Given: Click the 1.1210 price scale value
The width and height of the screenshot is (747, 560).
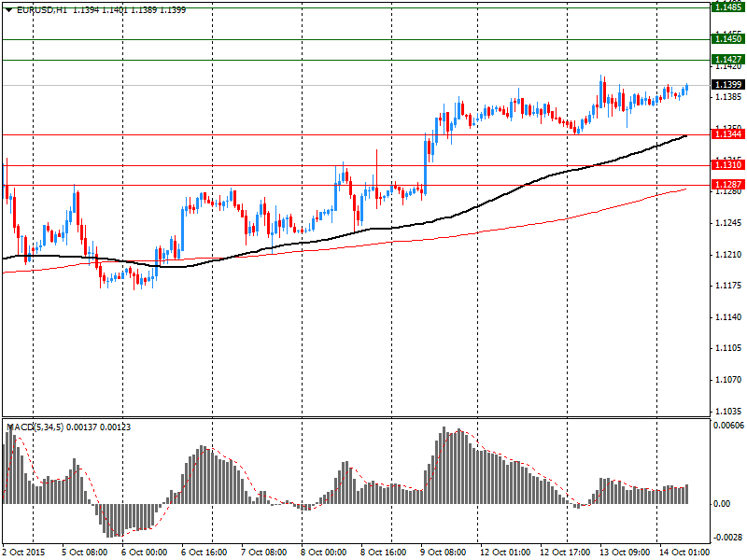Looking at the screenshot, I should pos(728,254).
